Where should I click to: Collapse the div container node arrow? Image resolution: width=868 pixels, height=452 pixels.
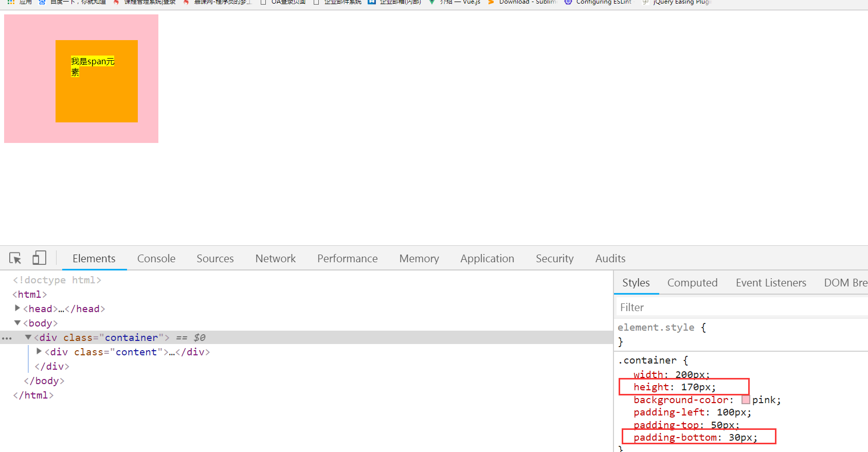tap(28, 337)
